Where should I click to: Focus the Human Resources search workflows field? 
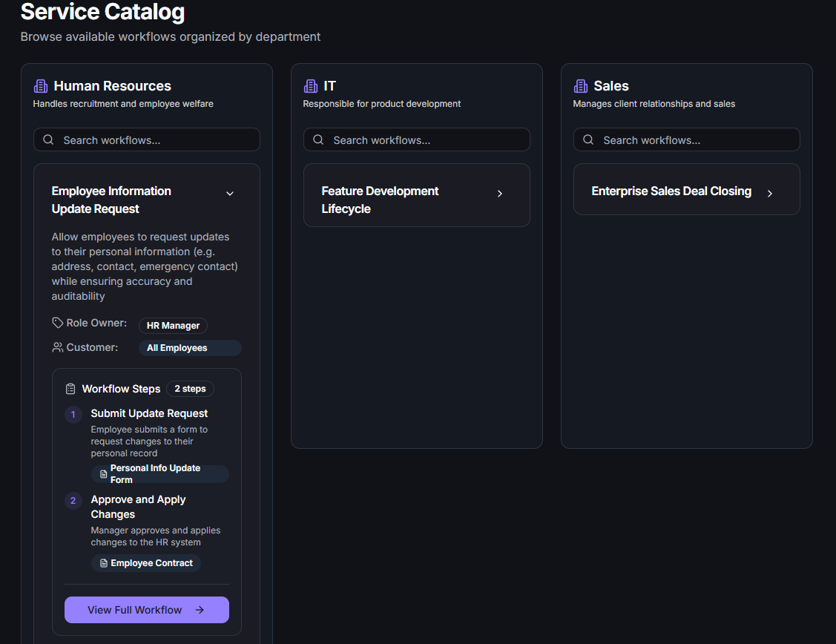pos(156,140)
